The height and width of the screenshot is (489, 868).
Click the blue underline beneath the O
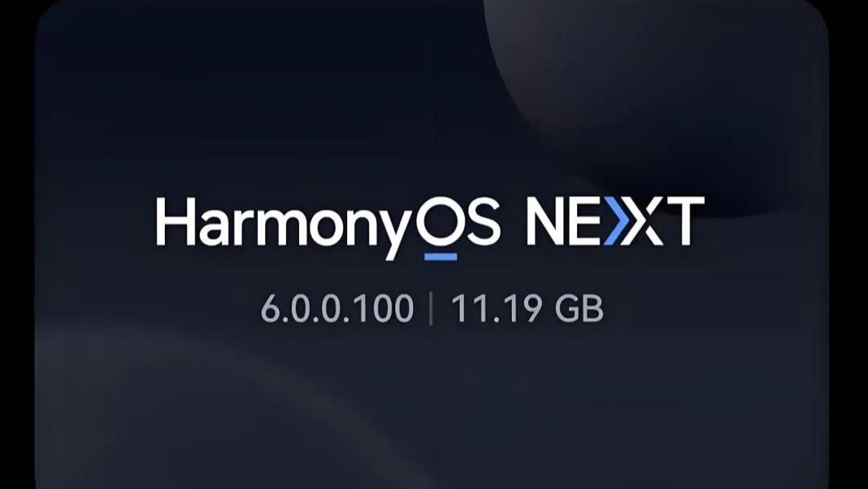[x=440, y=257]
